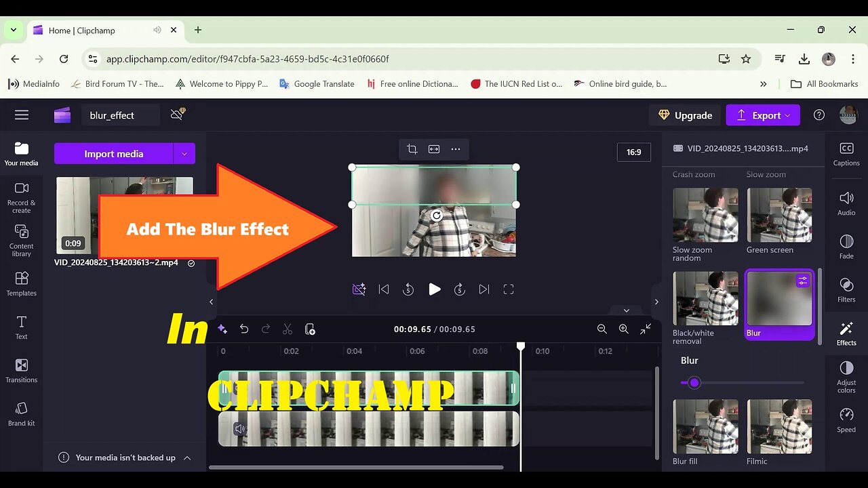Expand Import media dropdown arrow
The image size is (868, 488).
tap(184, 154)
